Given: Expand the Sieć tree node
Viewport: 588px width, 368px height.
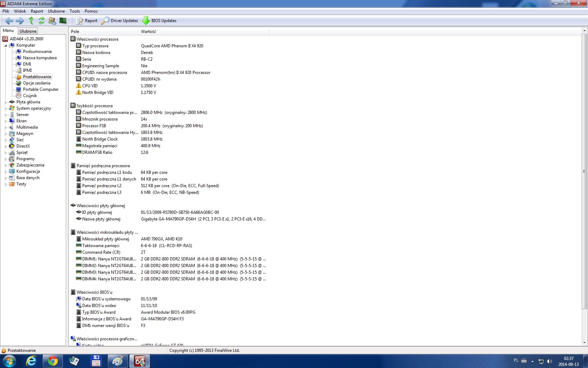Looking at the screenshot, I should 6,140.
